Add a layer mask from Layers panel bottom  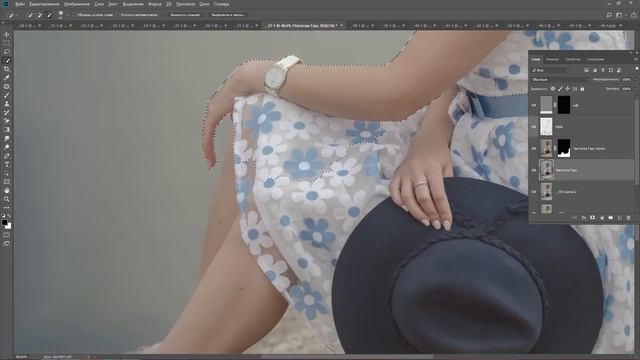(x=593, y=218)
